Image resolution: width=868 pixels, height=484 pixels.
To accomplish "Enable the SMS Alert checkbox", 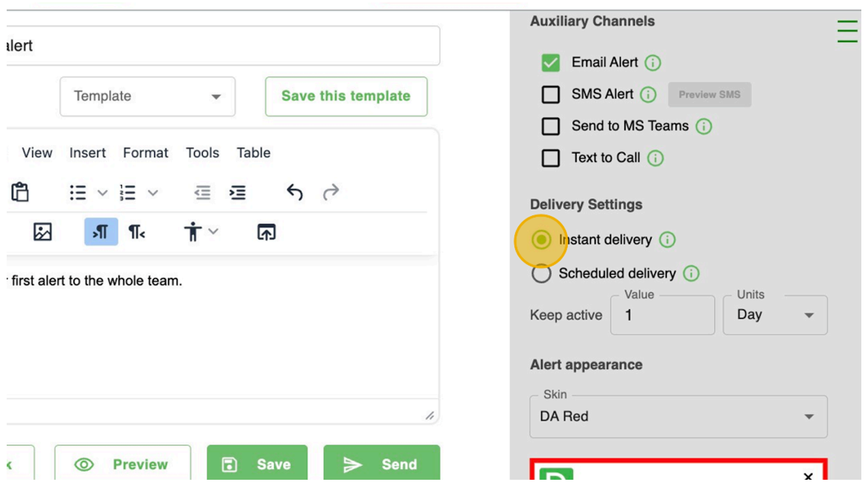I will [x=551, y=95].
